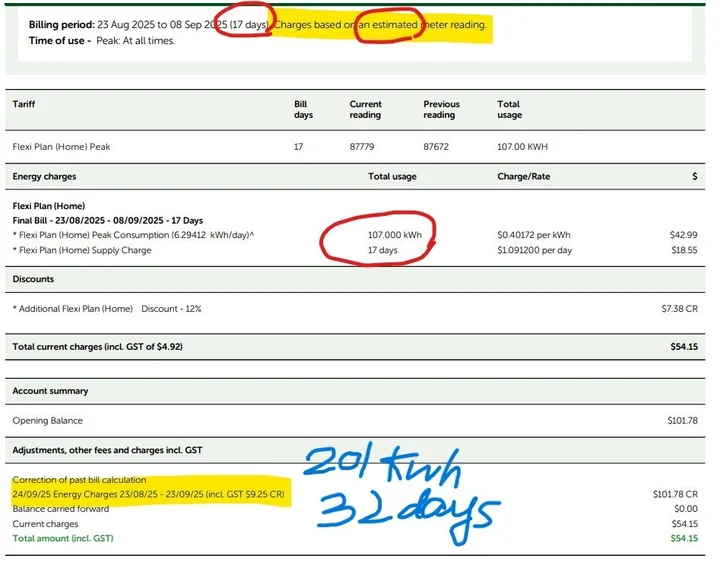Select the "Discounts" section header

click(x=33, y=279)
